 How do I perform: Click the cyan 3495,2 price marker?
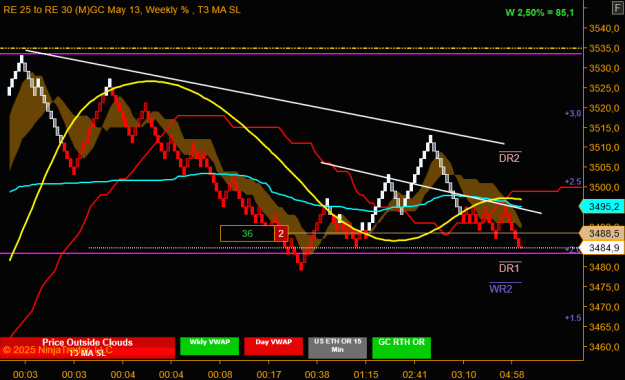tap(601, 207)
